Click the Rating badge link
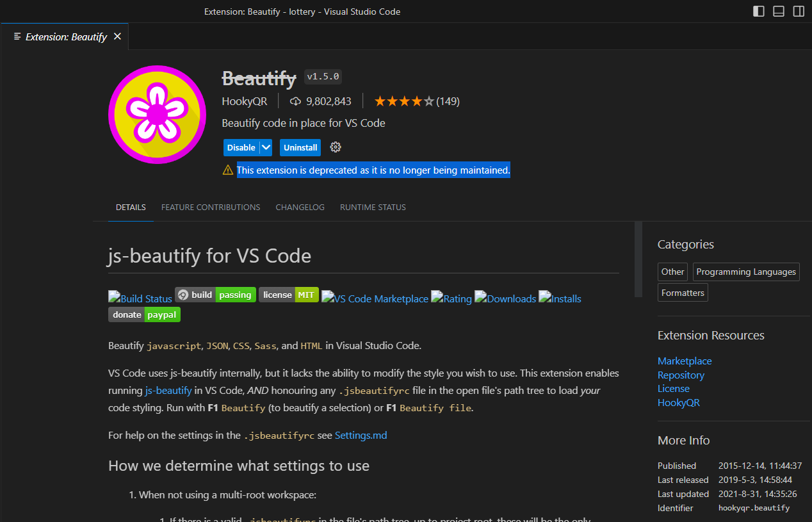This screenshot has width=812, height=522. click(x=451, y=298)
